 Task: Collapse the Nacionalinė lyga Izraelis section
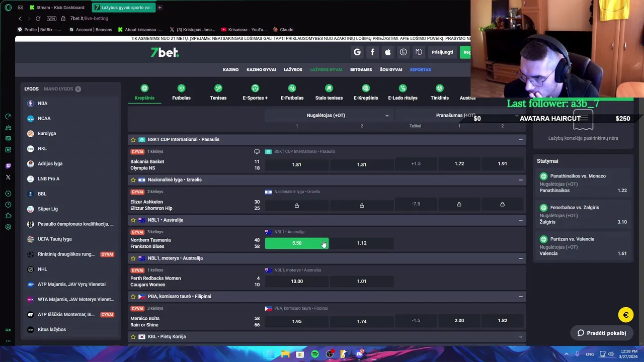521,180
